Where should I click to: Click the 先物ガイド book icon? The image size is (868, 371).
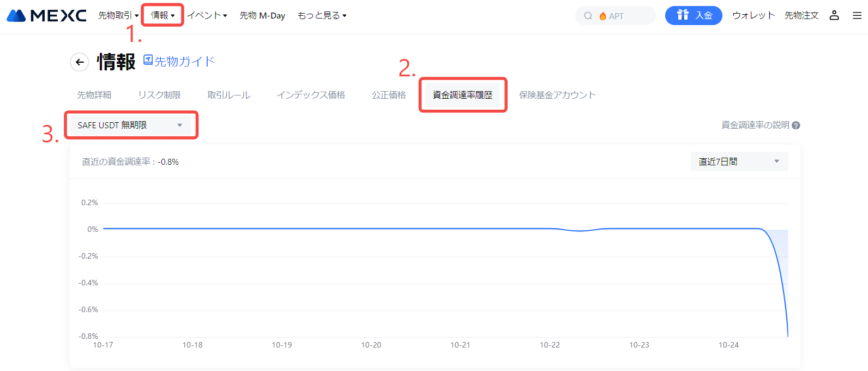point(148,60)
